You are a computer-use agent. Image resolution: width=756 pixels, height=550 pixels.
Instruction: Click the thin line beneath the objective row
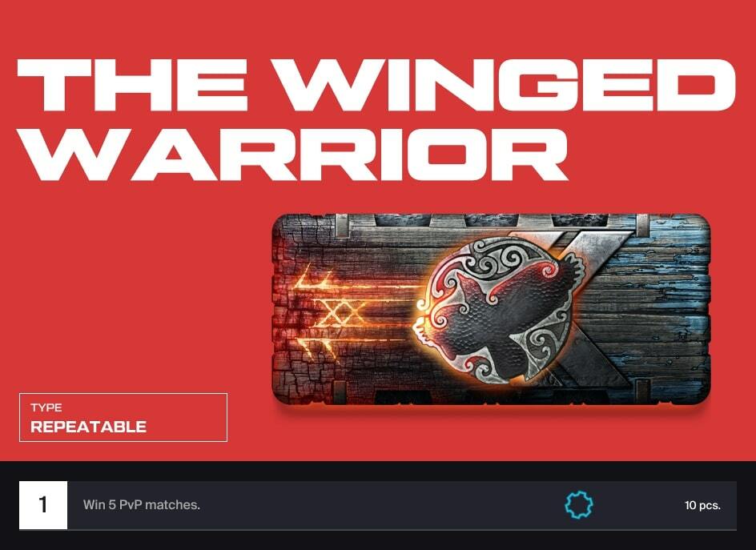pyautogui.click(x=378, y=530)
